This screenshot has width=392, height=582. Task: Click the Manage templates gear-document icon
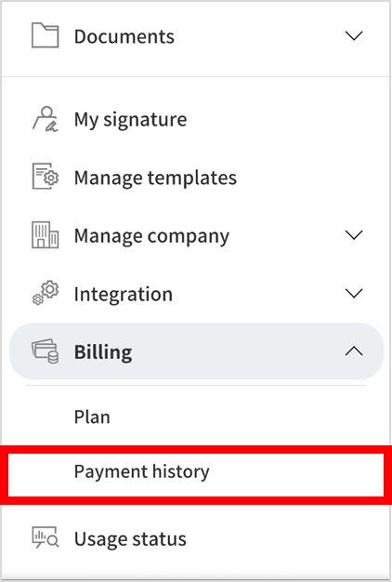pyautogui.click(x=45, y=176)
